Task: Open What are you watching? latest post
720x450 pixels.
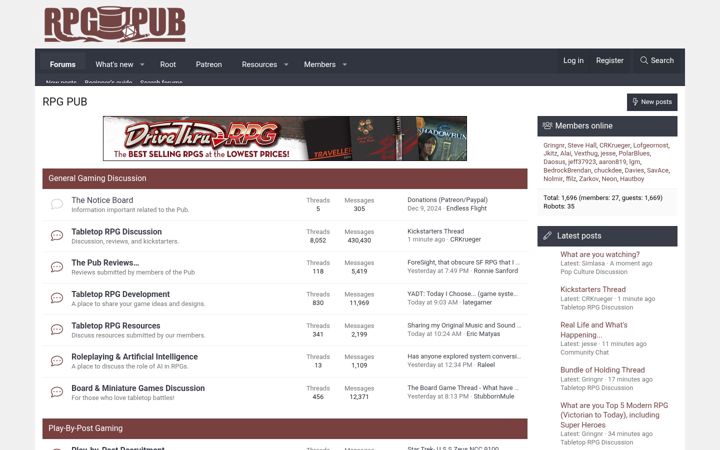Action: pos(600,254)
